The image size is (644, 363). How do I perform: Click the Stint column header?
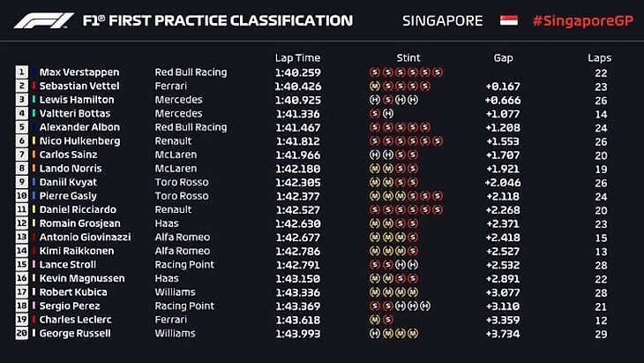coord(408,58)
